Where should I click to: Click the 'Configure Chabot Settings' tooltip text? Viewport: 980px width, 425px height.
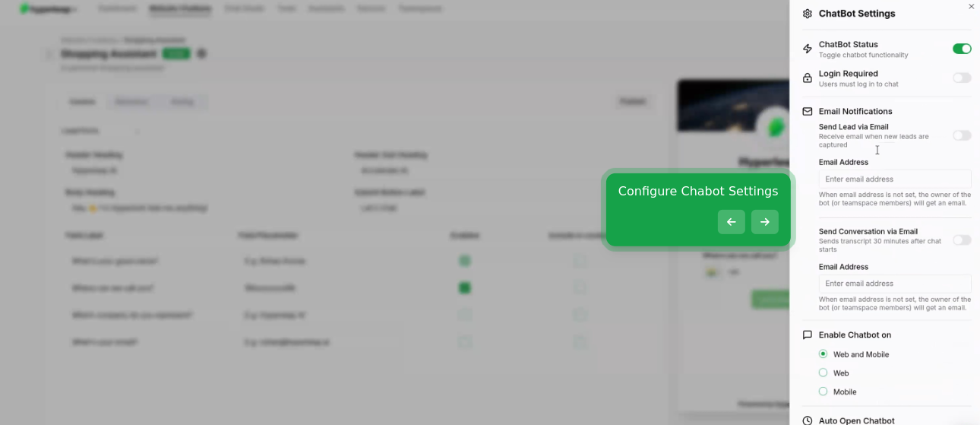click(698, 191)
